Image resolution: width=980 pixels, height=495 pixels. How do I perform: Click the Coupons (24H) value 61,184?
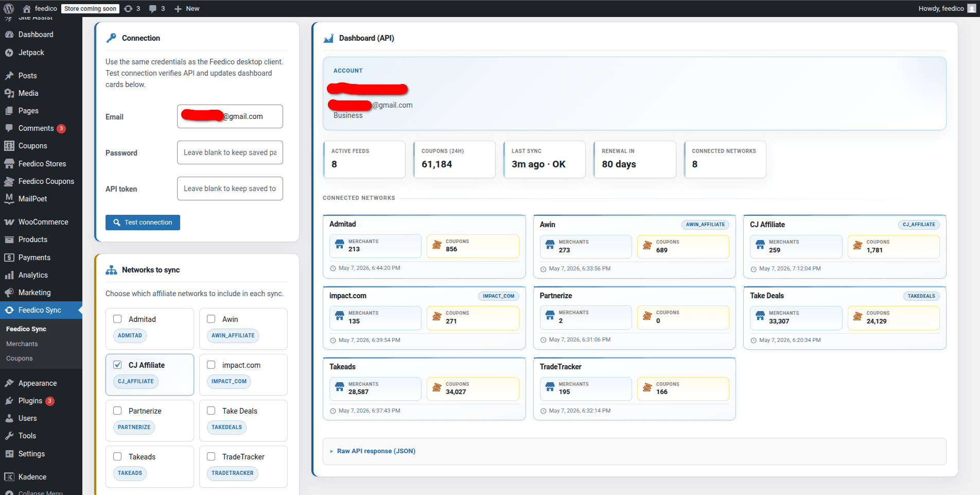click(436, 164)
